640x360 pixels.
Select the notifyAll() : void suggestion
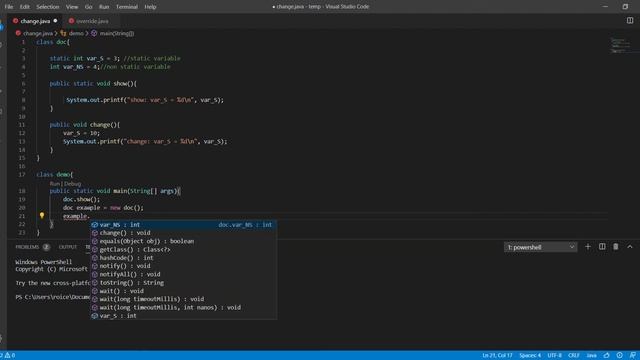click(183, 274)
